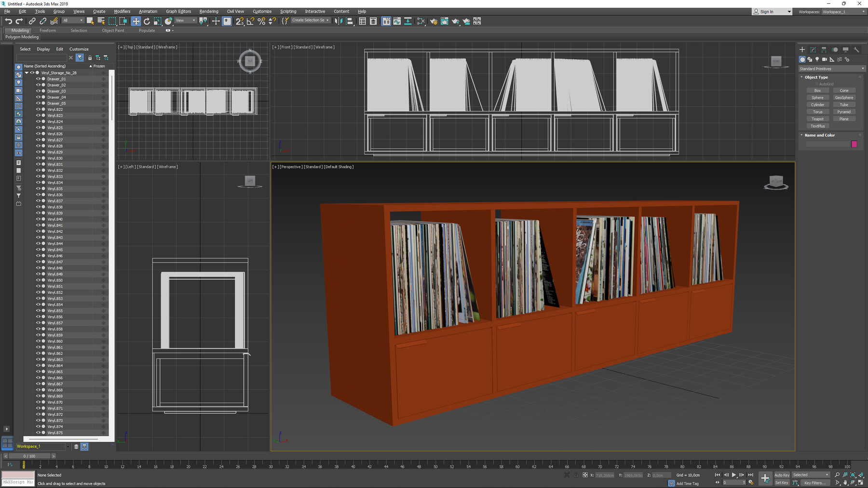
Task: Open the Rendering menu
Action: coord(209,11)
